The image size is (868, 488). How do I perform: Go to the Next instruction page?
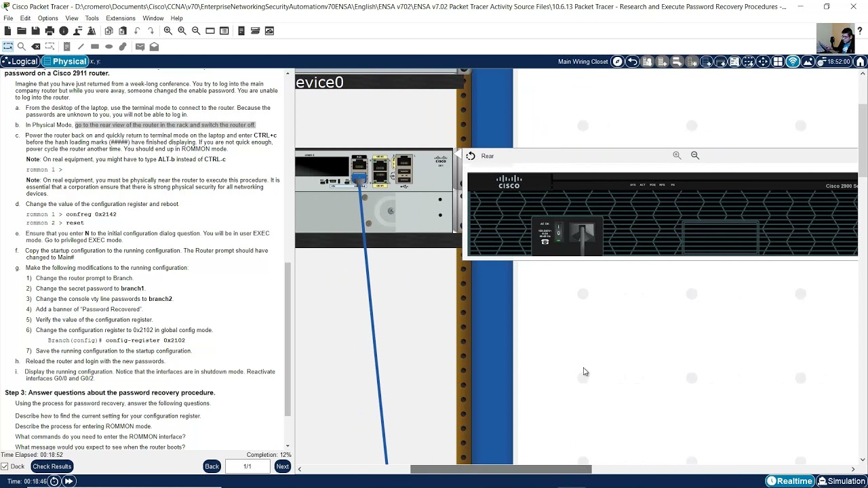pyautogui.click(x=283, y=466)
